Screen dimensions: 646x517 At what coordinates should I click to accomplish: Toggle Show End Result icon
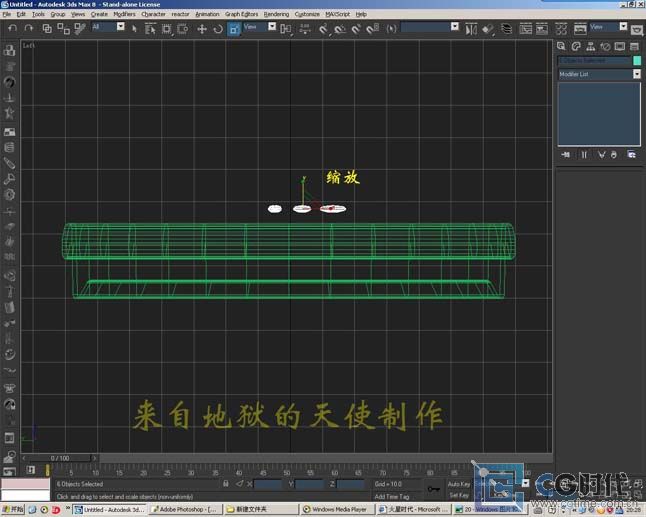click(x=584, y=154)
